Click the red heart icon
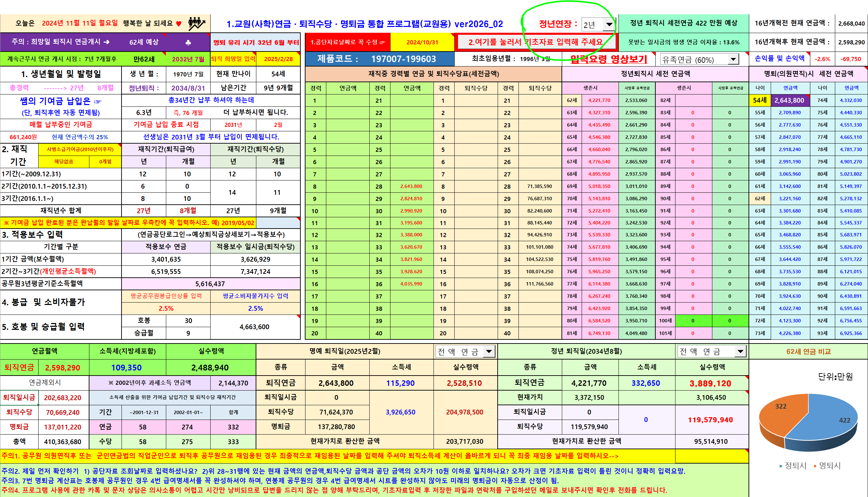Image resolution: width=868 pixels, height=497 pixels. click(x=179, y=24)
